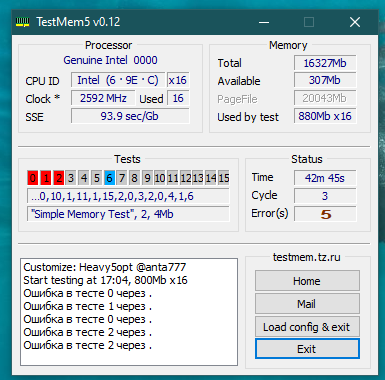
Task: Click the TestMem5 app icon in title bar
Action: tap(22, 22)
